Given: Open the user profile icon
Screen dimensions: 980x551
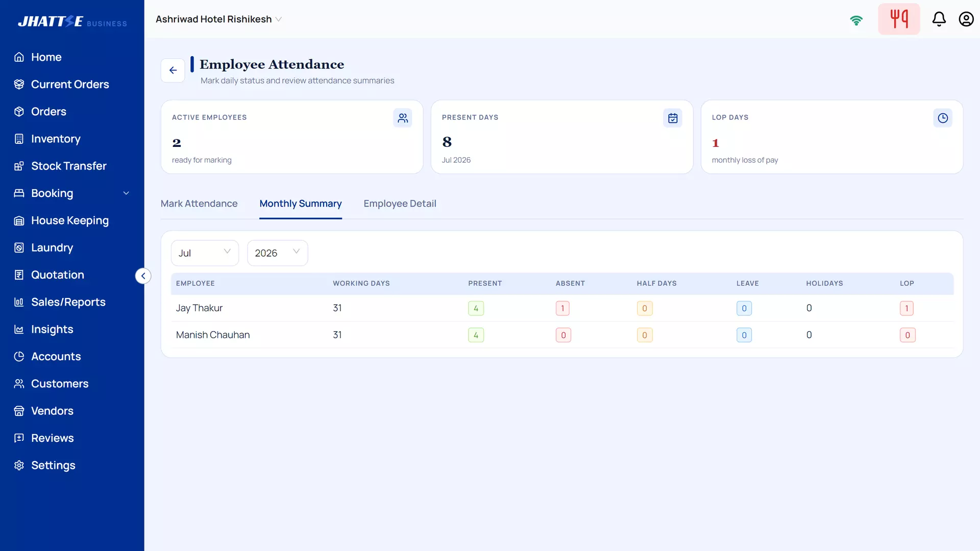Looking at the screenshot, I should (966, 19).
